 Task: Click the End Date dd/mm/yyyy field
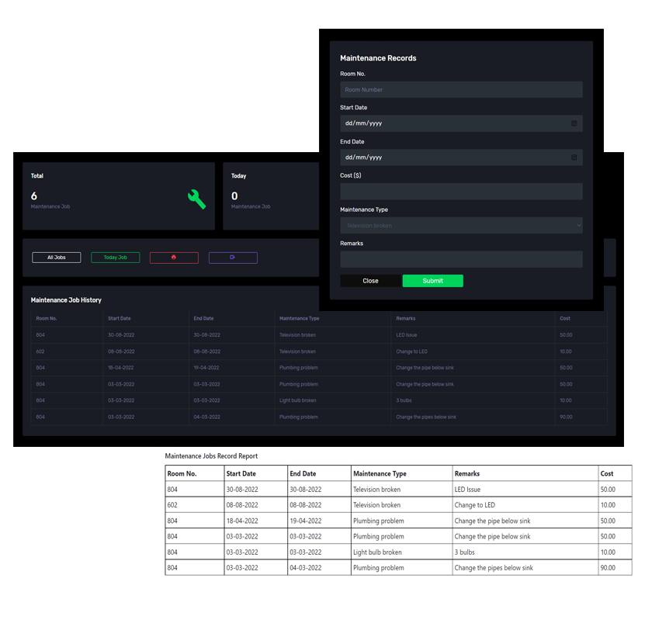tap(450, 158)
